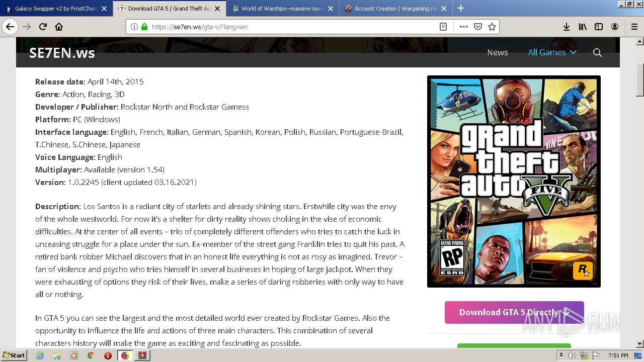Click the Download GTA 5 Directly button
644x362 pixels.
(514, 312)
